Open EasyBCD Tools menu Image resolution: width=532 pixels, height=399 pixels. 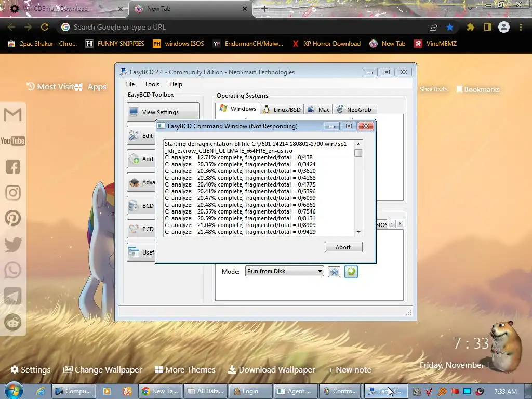coord(152,84)
